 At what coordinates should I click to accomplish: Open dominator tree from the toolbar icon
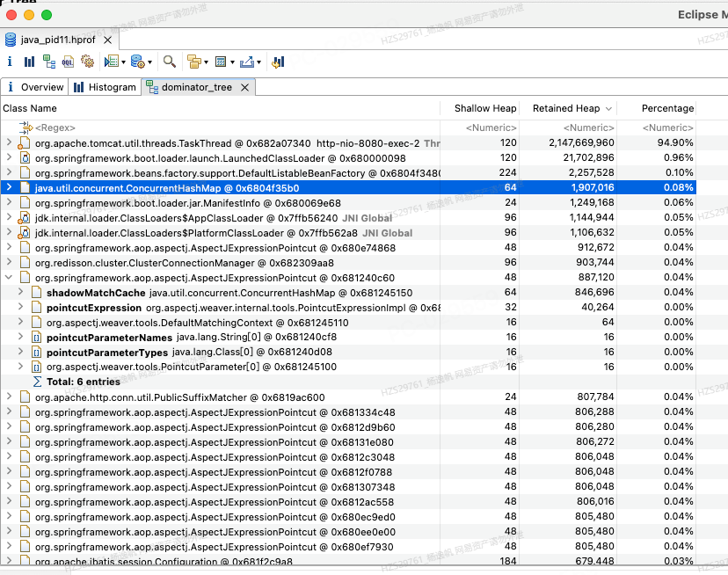pyautogui.click(x=48, y=62)
